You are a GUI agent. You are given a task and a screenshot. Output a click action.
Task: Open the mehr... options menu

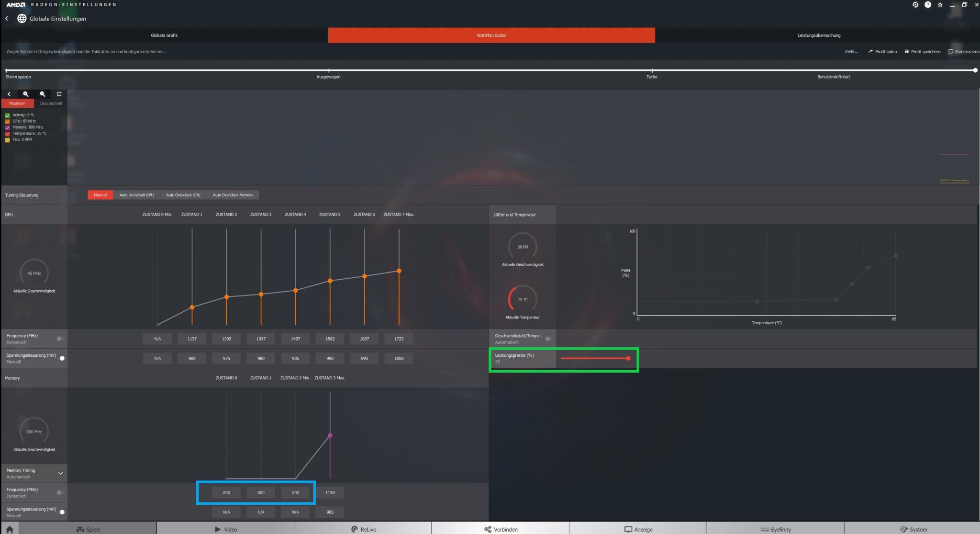coord(851,52)
